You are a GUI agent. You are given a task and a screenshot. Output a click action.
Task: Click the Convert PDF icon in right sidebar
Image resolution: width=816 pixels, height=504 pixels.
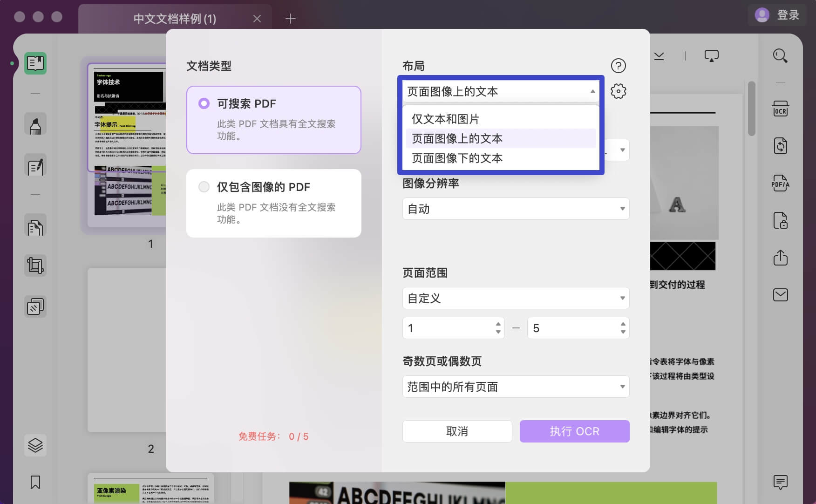[x=780, y=146]
